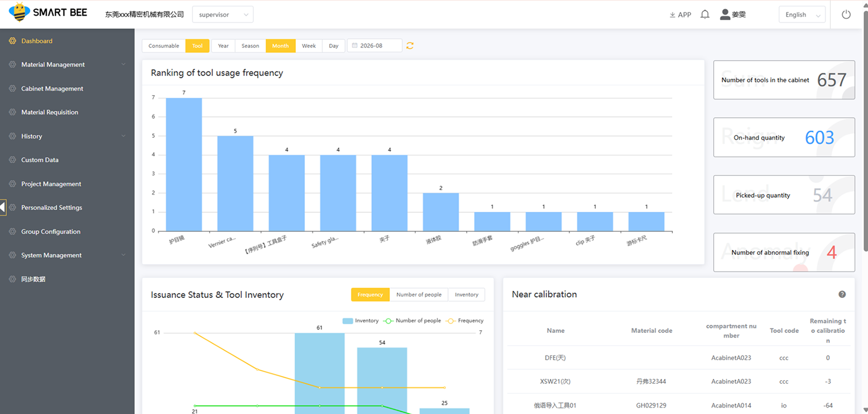Click the orange refresh icon next to date
Image resolution: width=868 pixels, height=414 pixels.
pyautogui.click(x=410, y=46)
